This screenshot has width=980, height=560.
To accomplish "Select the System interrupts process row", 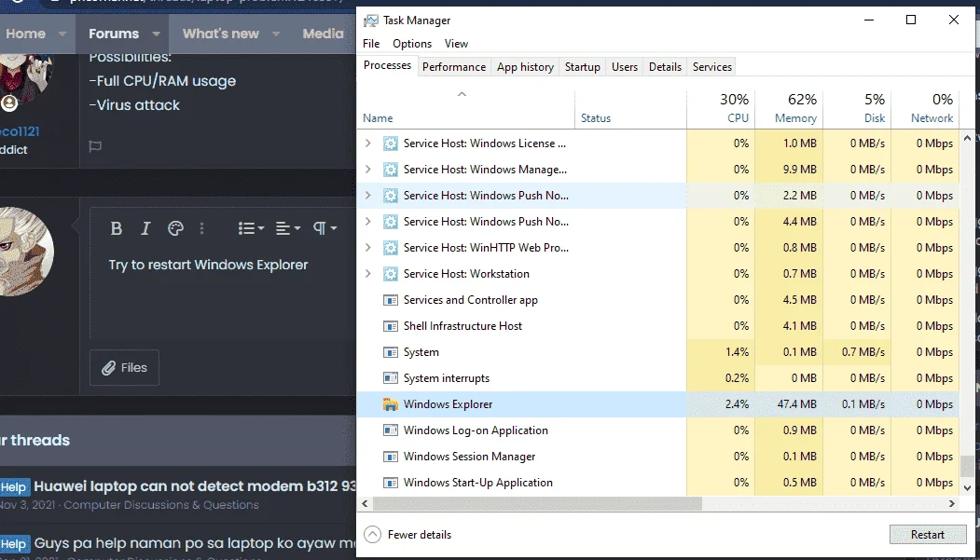I will pyautogui.click(x=657, y=378).
